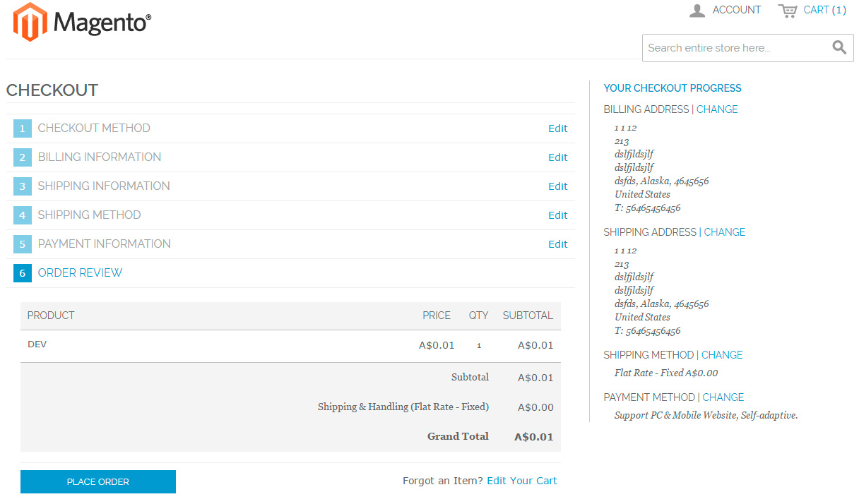This screenshot has height=504, width=859.
Task: Edit the Shipping Information step
Action: click(x=558, y=186)
